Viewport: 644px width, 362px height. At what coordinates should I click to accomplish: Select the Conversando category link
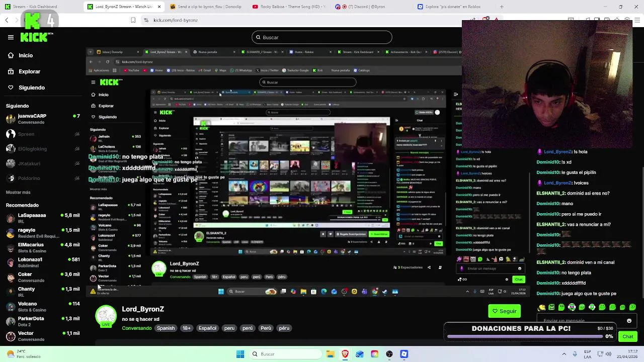coord(136,328)
